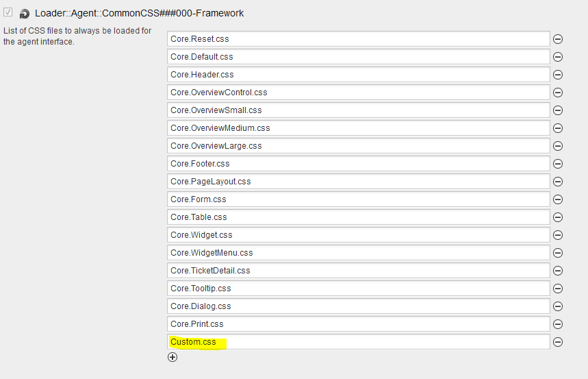Edit the Core.Print.css field
This screenshot has width=588, height=379.
pos(359,324)
